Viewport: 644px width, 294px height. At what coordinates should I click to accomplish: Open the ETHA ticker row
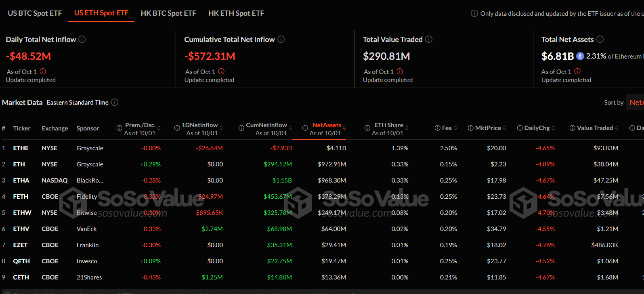[322, 181]
